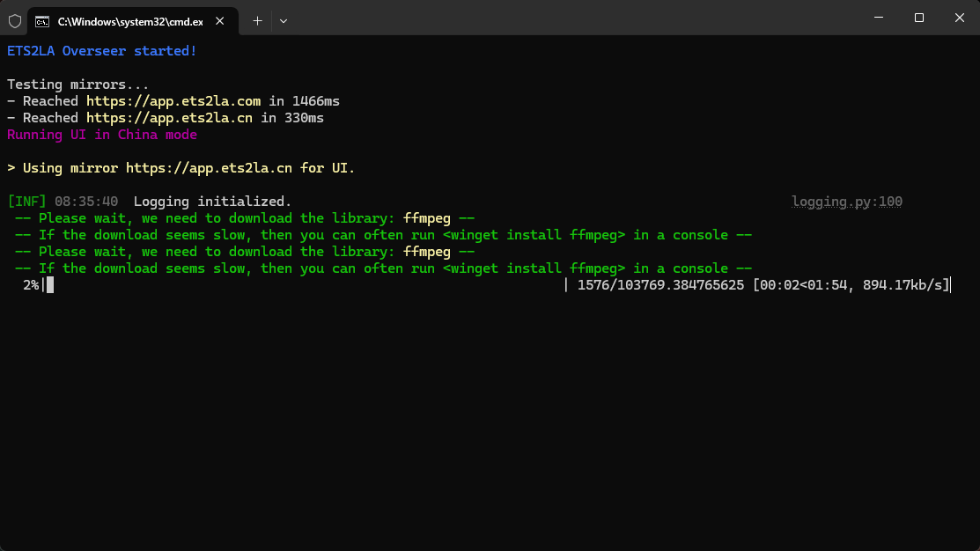Image resolution: width=980 pixels, height=551 pixels.
Task: Click the 'Running UI in China mode' line
Action: [102, 135]
